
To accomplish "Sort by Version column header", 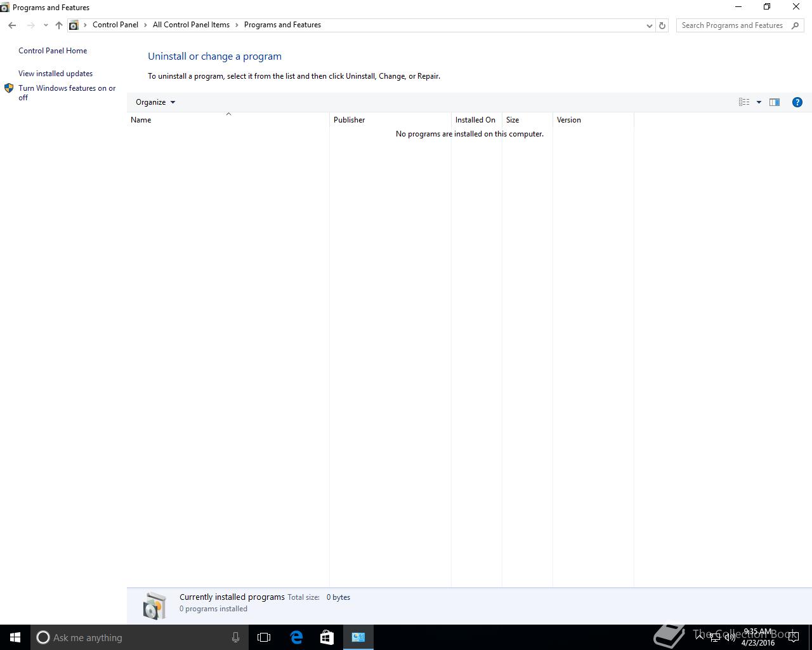I will pos(593,120).
